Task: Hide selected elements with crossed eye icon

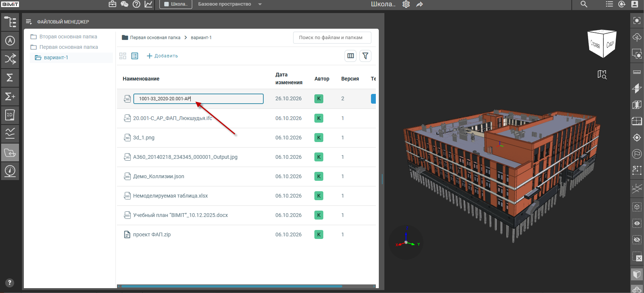Action: pos(637,240)
